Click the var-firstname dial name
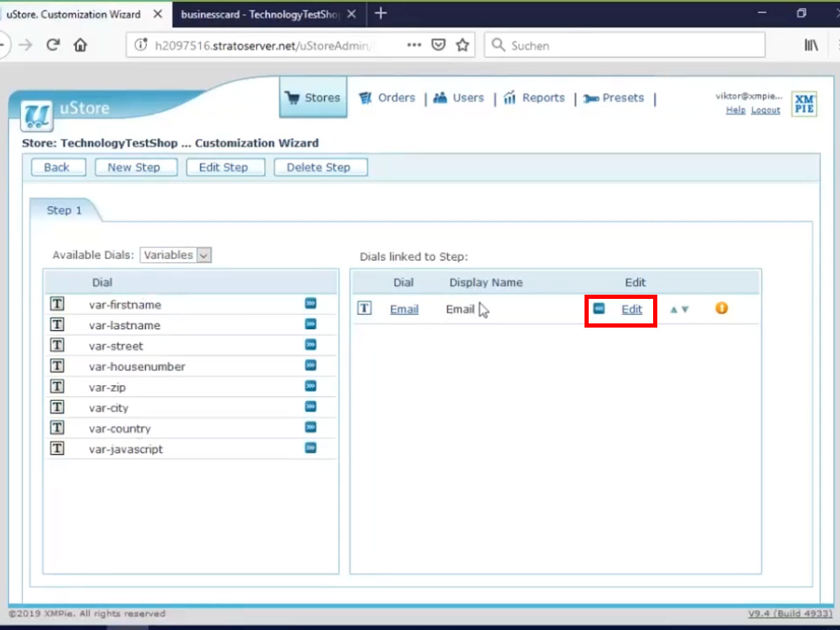Viewport: 840px width, 630px height. click(125, 304)
